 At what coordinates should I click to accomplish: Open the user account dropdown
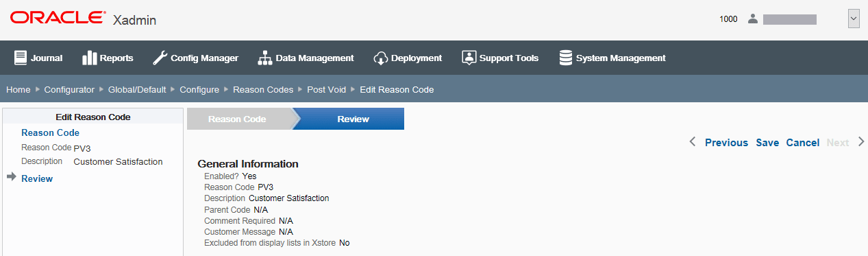854,19
